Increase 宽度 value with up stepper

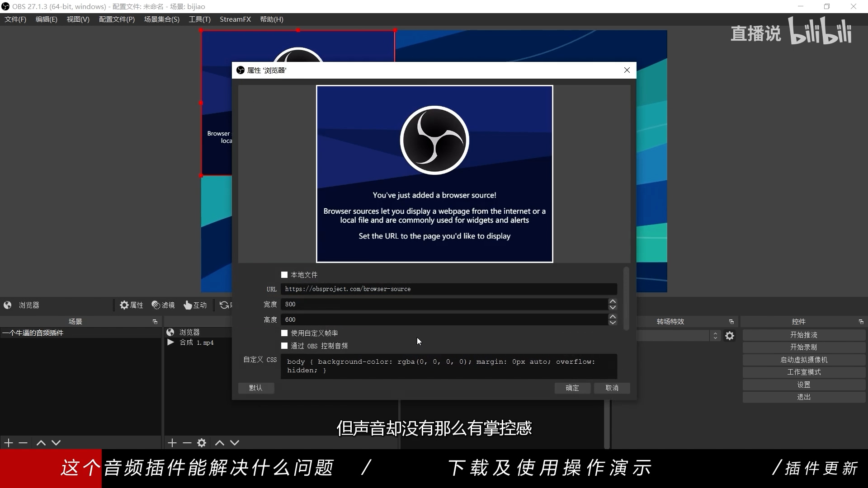(613, 301)
